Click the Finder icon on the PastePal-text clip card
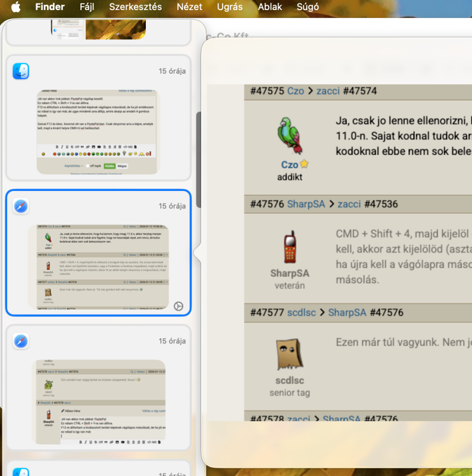Viewport: 472px width, 476px height. 21,71
